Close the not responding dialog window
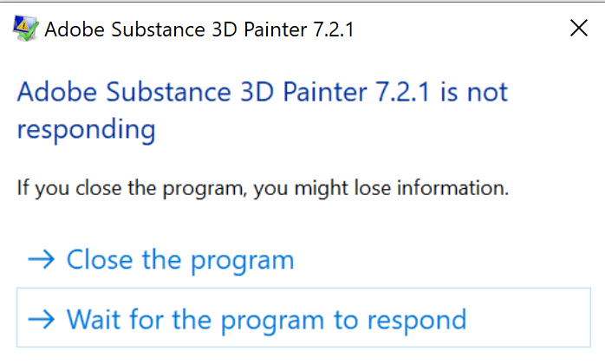Viewport: 605px width, 364px height. pyautogui.click(x=579, y=29)
